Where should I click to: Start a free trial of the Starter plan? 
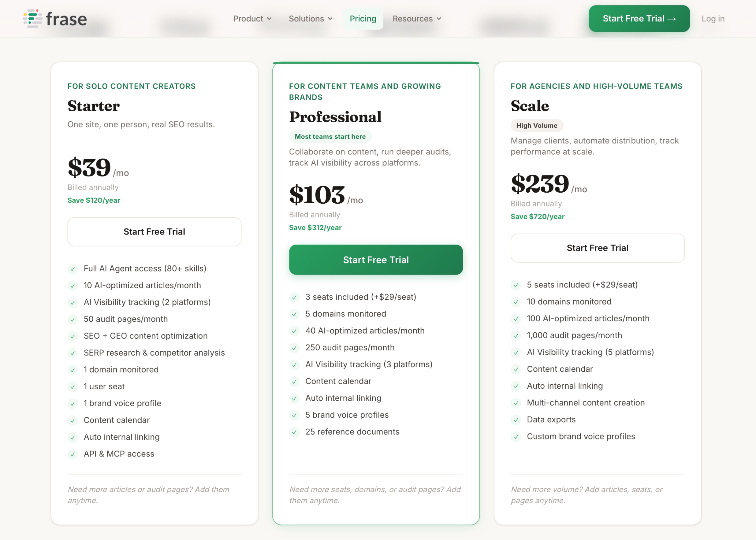coord(154,232)
